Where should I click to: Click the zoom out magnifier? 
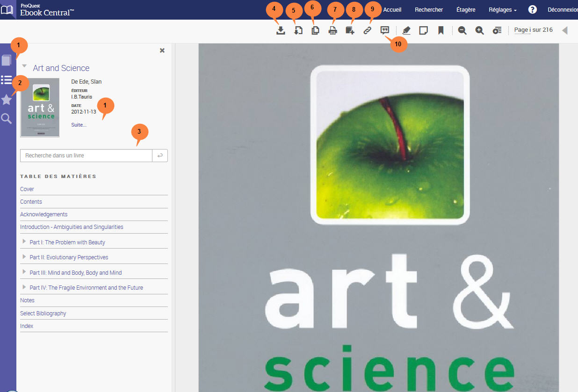[x=462, y=31]
